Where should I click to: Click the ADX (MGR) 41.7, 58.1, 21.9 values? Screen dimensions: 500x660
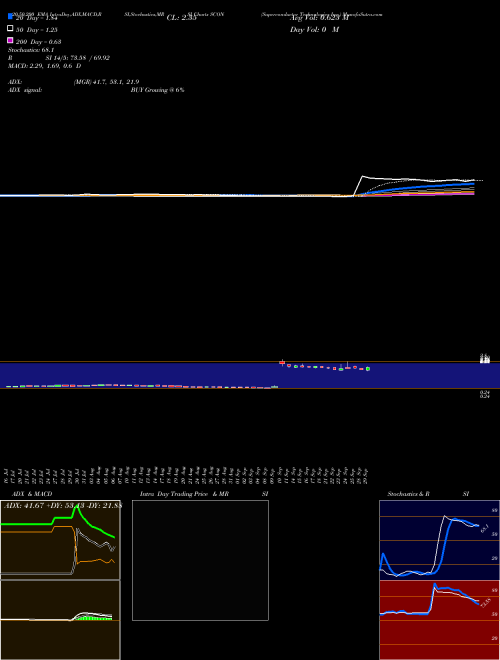pyautogui.click(x=106, y=82)
